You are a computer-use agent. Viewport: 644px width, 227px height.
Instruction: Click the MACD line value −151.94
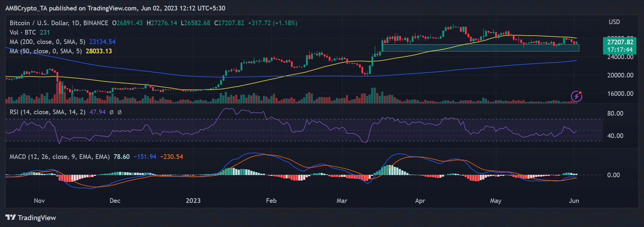(145, 157)
